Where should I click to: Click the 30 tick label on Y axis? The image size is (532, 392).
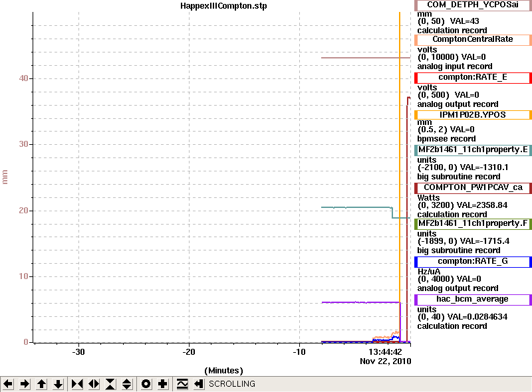point(23,144)
